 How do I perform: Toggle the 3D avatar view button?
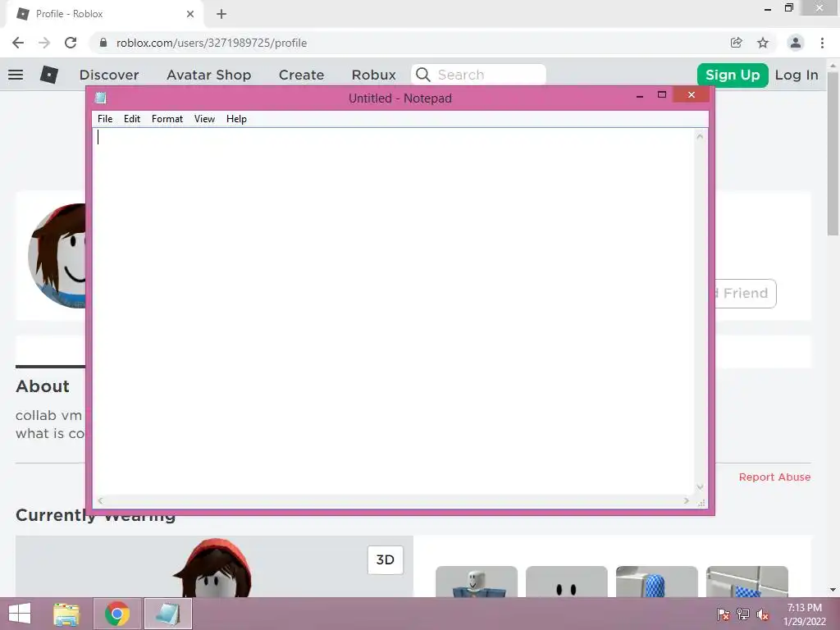(x=386, y=559)
